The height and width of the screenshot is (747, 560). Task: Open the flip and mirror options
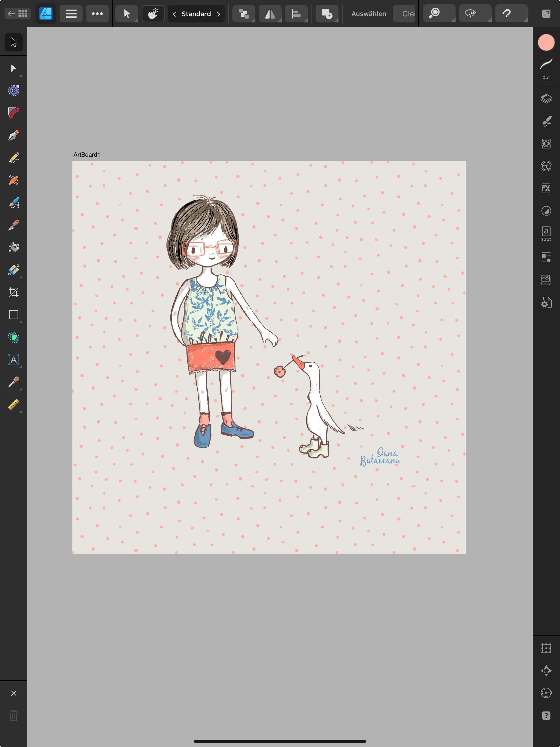(270, 14)
